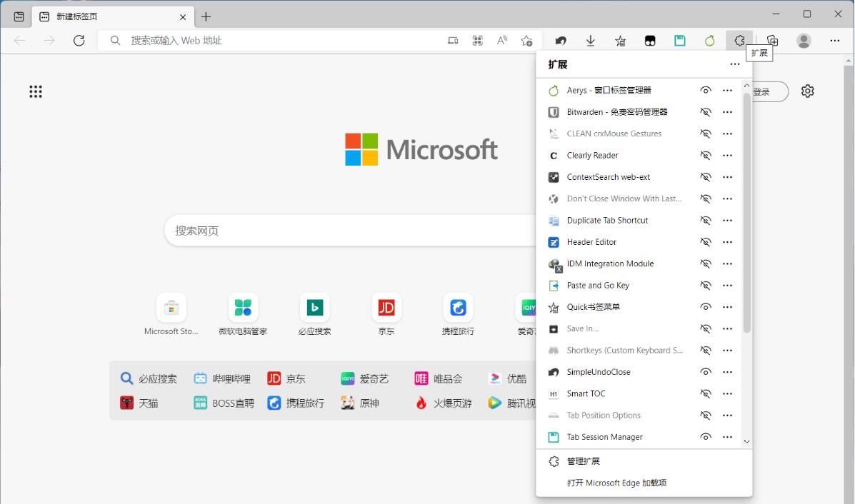Open more actions for the Paste and Go Key extension
Viewport: 855px width, 504px height.
click(727, 285)
